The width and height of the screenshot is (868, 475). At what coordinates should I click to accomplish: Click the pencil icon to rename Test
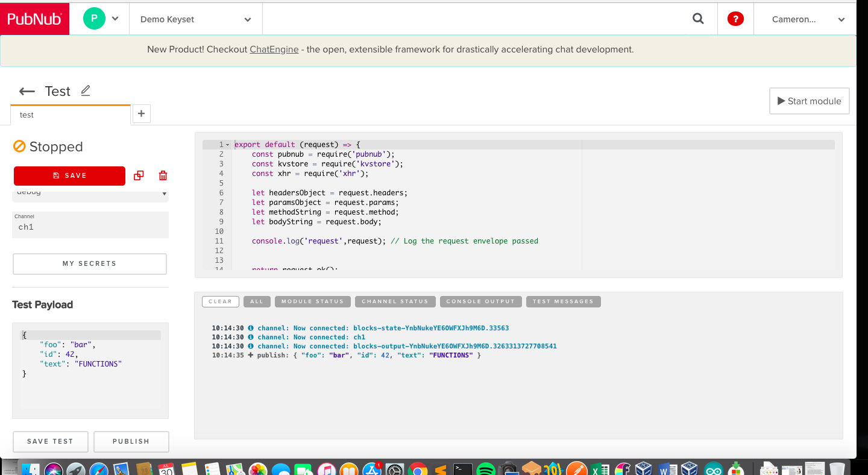click(x=86, y=90)
